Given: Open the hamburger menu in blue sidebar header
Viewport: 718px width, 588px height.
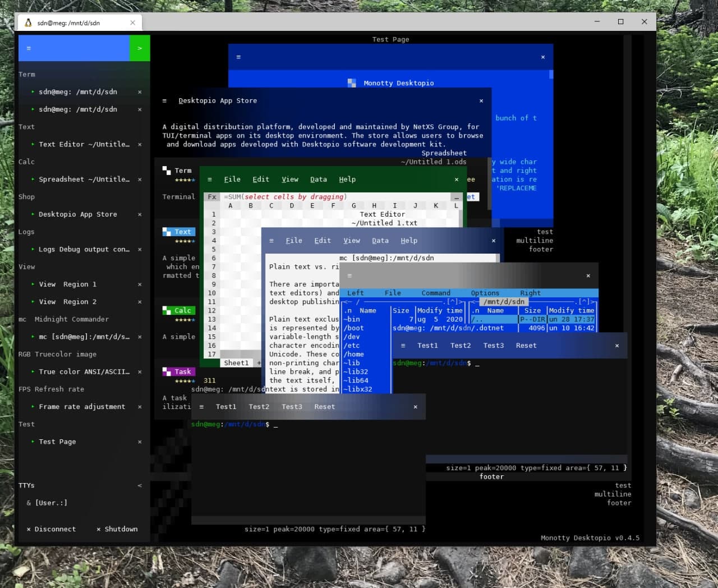Looking at the screenshot, I should [29, 48].
